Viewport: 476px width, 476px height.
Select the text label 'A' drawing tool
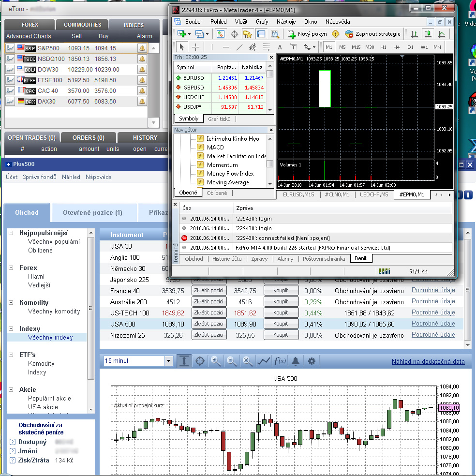[280, 47]
